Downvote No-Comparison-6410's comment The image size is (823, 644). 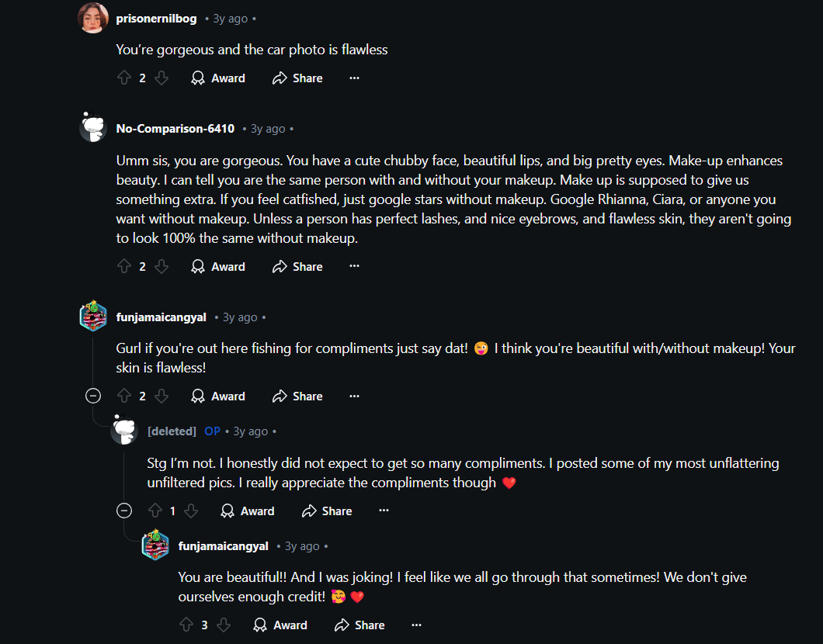point(161,267)
